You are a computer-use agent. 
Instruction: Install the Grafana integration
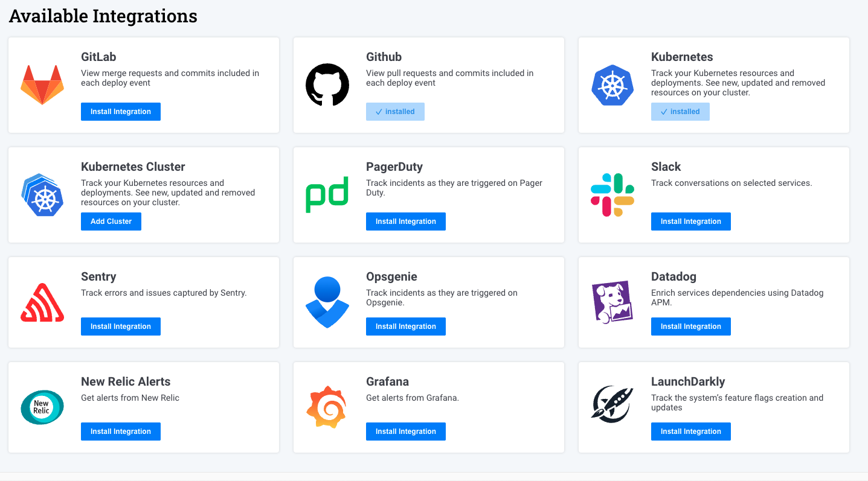tap(406, 432)
